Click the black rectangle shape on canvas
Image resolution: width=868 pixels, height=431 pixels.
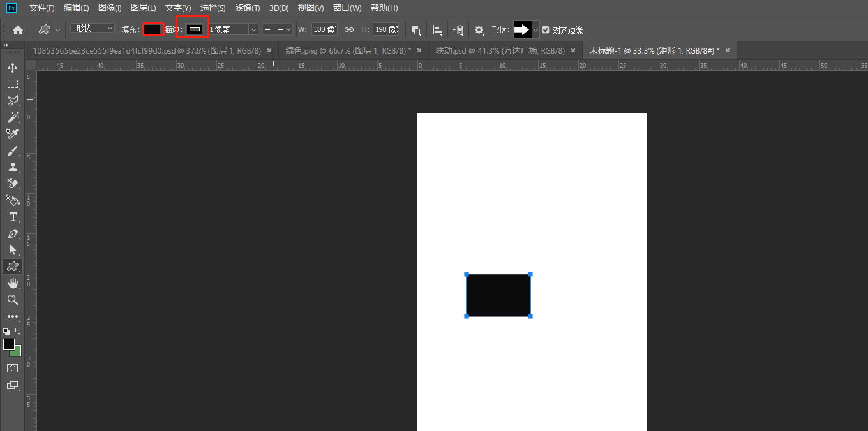tap(498, 295)
